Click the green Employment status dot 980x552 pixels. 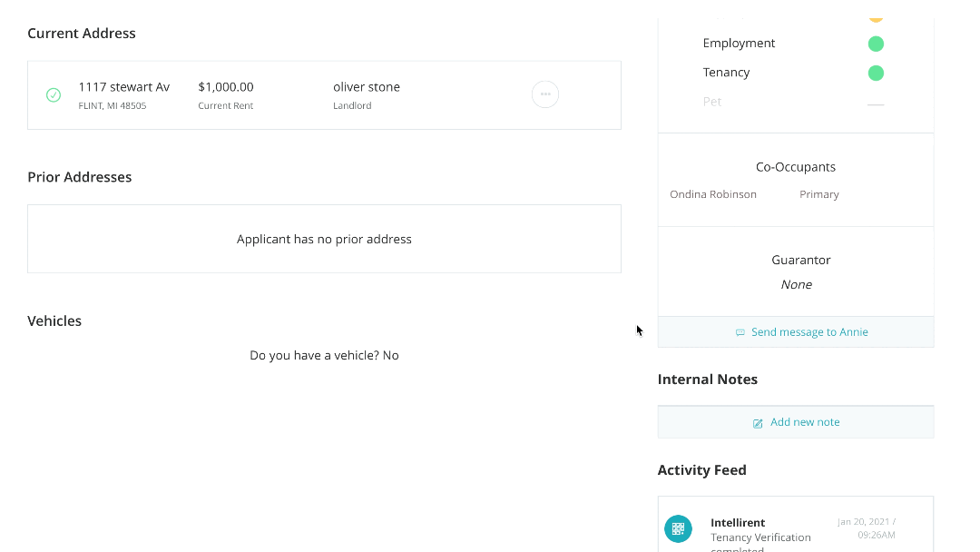point(876,44)
